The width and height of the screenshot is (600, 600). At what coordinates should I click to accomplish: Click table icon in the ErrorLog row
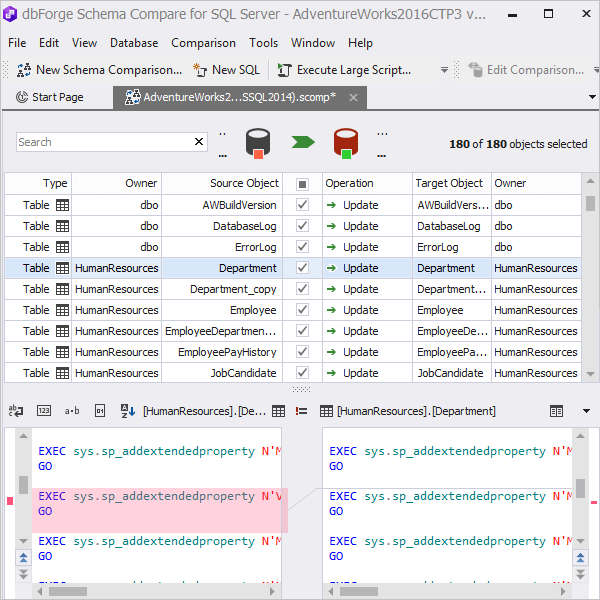point(62,247)
